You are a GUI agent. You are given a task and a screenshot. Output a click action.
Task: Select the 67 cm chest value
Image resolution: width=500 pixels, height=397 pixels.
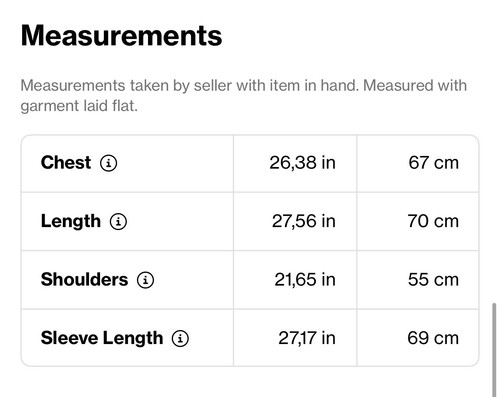pyautogui.click(x=434, y=163)
